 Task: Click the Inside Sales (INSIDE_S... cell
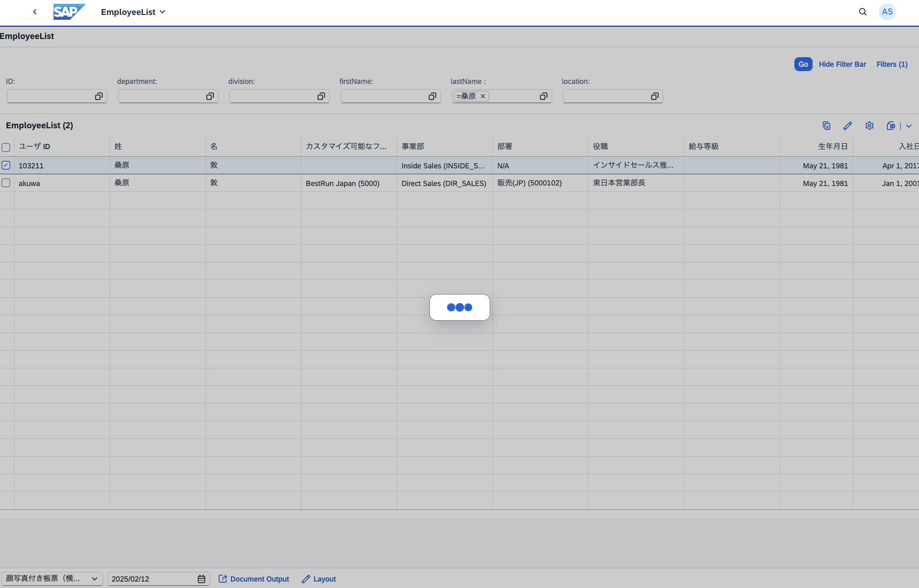pyautogui.click(x=445, y=166)
